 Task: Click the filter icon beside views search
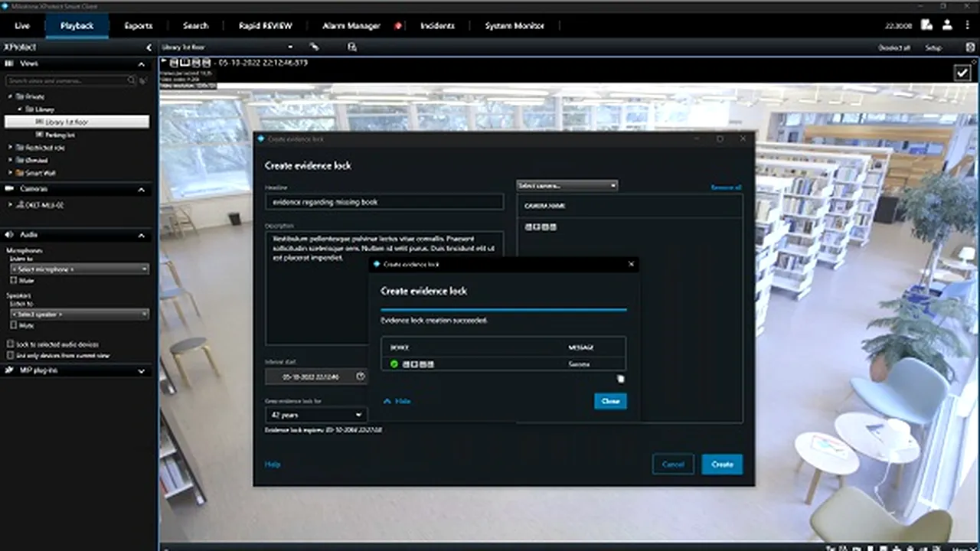[x=143, y=80]
